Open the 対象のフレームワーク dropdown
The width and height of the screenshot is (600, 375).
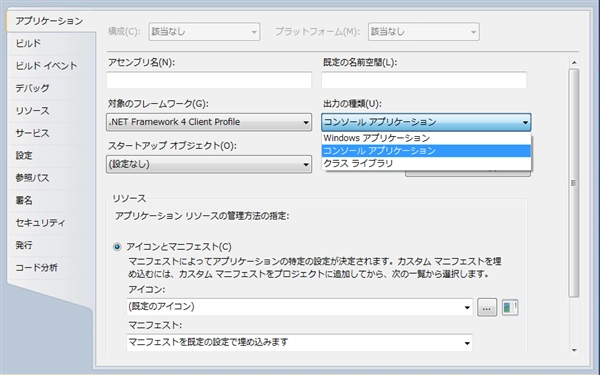click(209, 122)
